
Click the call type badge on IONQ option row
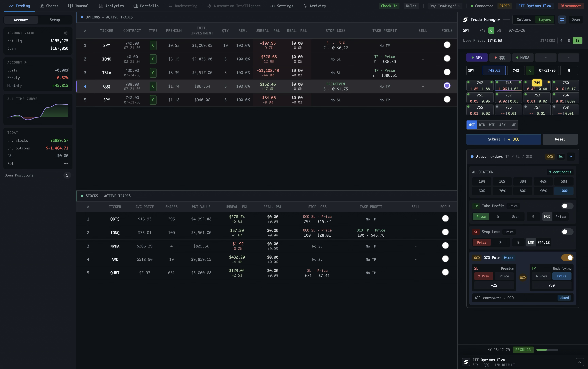click(153, 59)
